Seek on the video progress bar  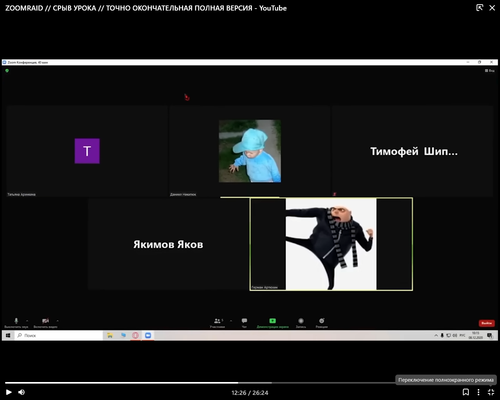coord(250,383)
